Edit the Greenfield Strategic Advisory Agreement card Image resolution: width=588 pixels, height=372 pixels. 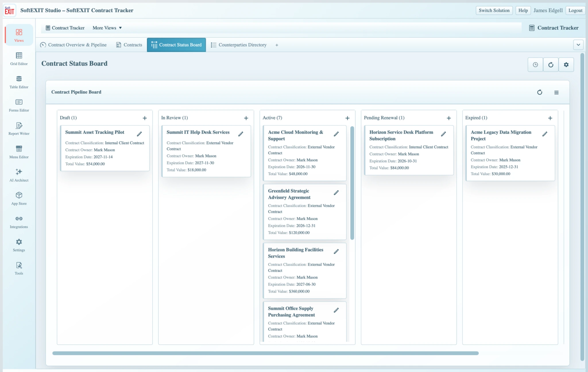tap(336, 193)
